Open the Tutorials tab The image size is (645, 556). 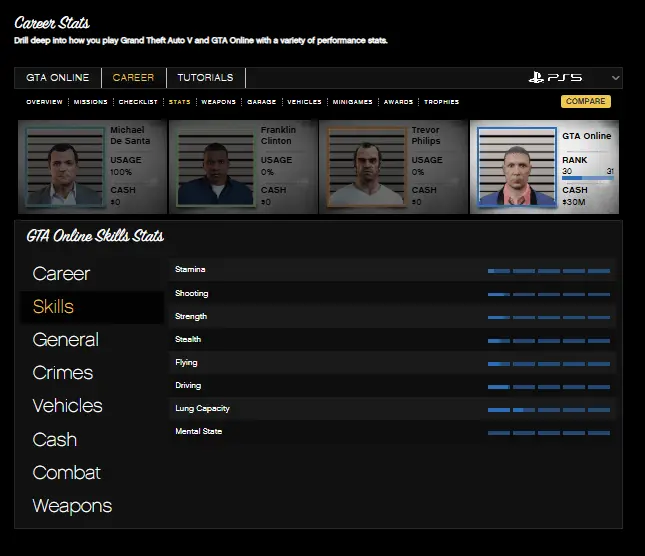(x=205, y=78)
